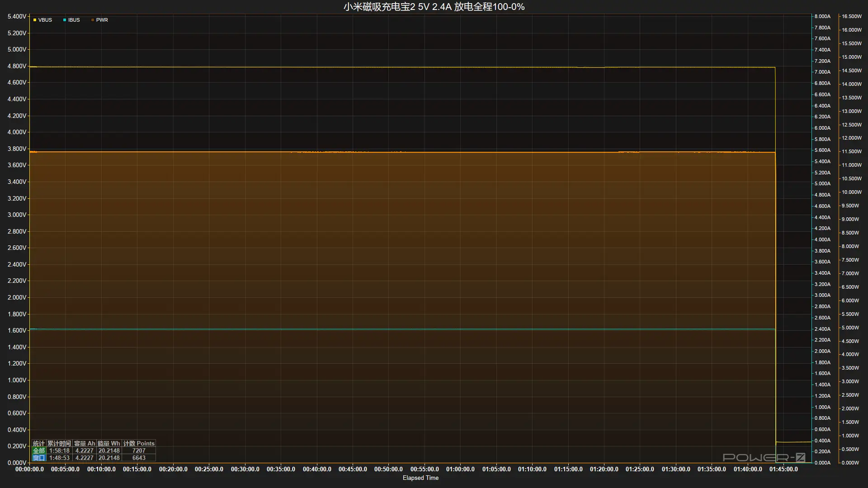Image resolution: width=868 pixels, height=488 pixels.
Task: Click the 累计时间 column header
Action: pyautogui.click(x=59, y=443)
